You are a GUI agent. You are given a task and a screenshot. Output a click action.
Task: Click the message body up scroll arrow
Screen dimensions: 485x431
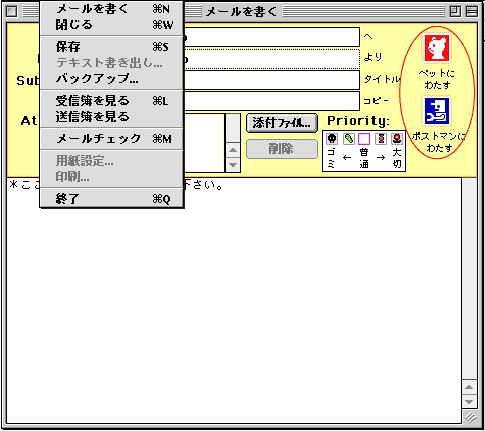(x=469, y=387)
